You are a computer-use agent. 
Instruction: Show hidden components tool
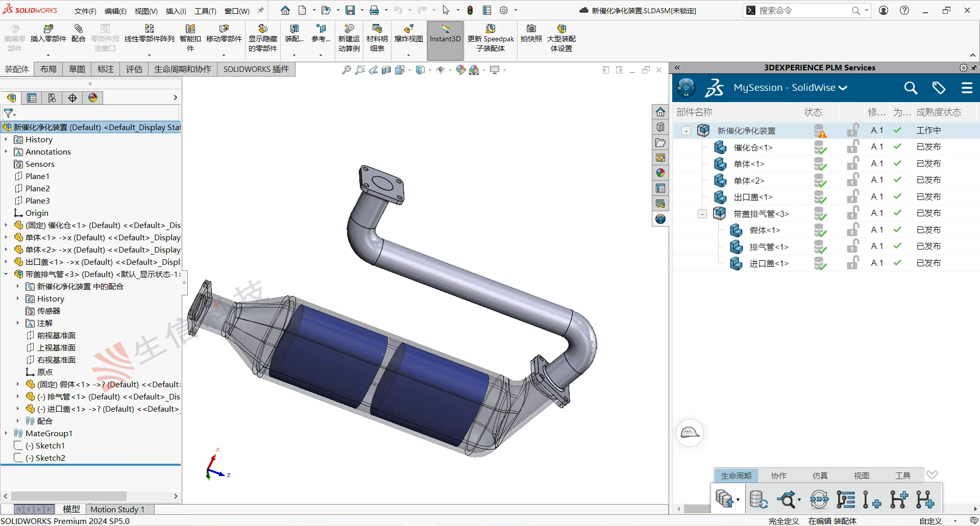point(262,38)
